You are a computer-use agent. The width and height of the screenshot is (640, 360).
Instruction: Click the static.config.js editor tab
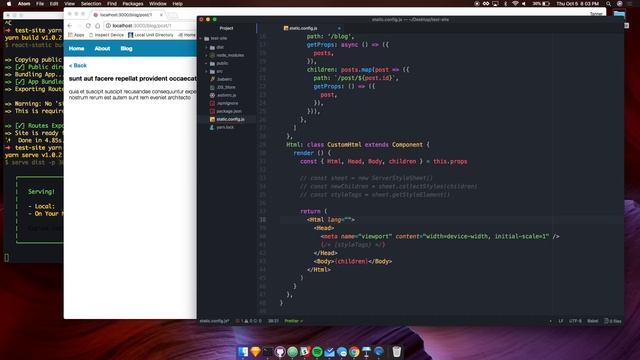300,28
